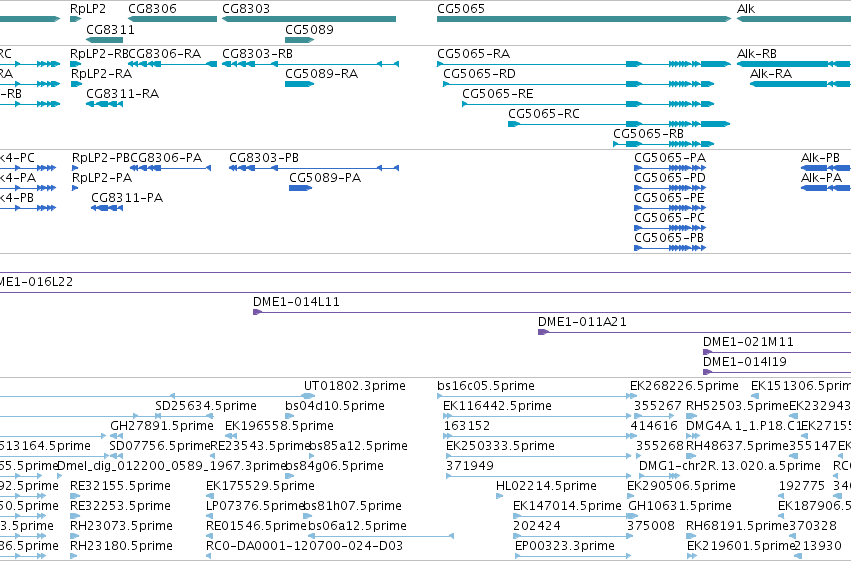Click the DME1-014I19 BAC clone label

point(745,362)
